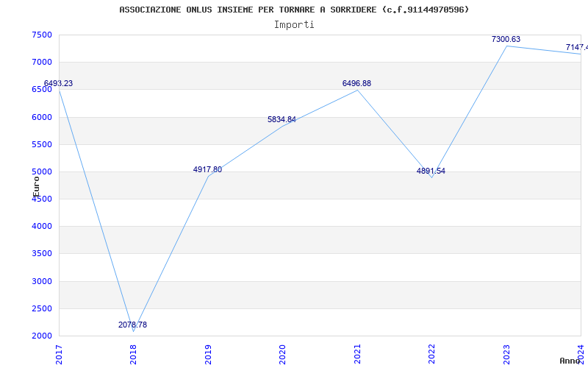Click the y-axis value 2500

click(42, 308)
